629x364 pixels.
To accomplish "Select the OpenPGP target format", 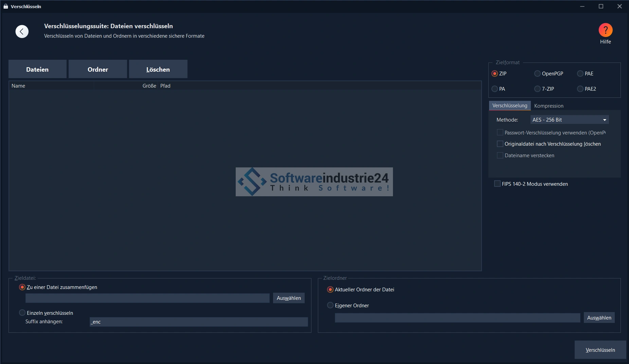I will click(537, 74).
